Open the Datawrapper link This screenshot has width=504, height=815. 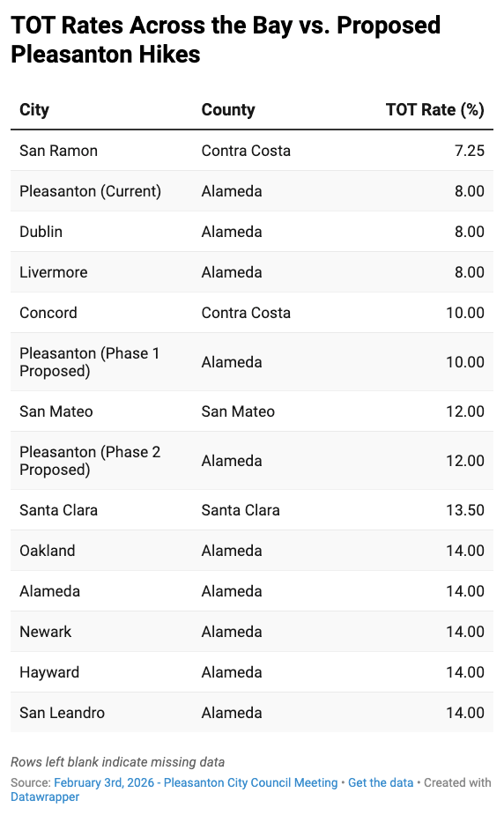pyautogui.click(x=45, y=796)
